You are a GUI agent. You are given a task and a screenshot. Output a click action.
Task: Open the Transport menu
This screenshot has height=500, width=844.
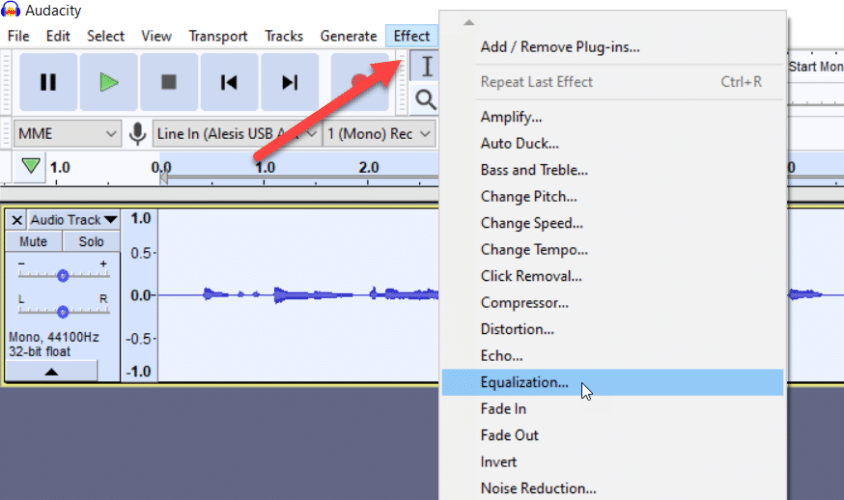(x=218, y=36)
